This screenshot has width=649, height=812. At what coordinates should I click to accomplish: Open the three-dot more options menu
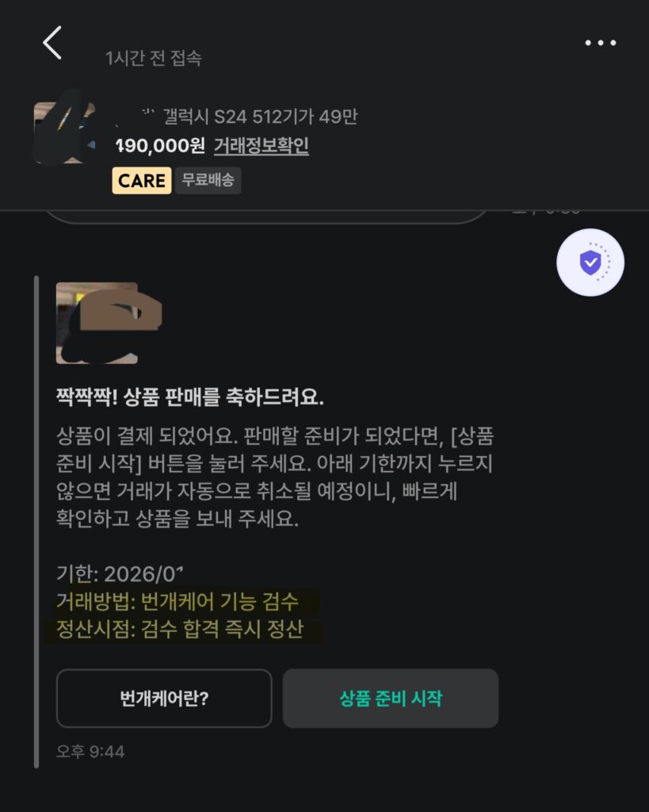600,43
